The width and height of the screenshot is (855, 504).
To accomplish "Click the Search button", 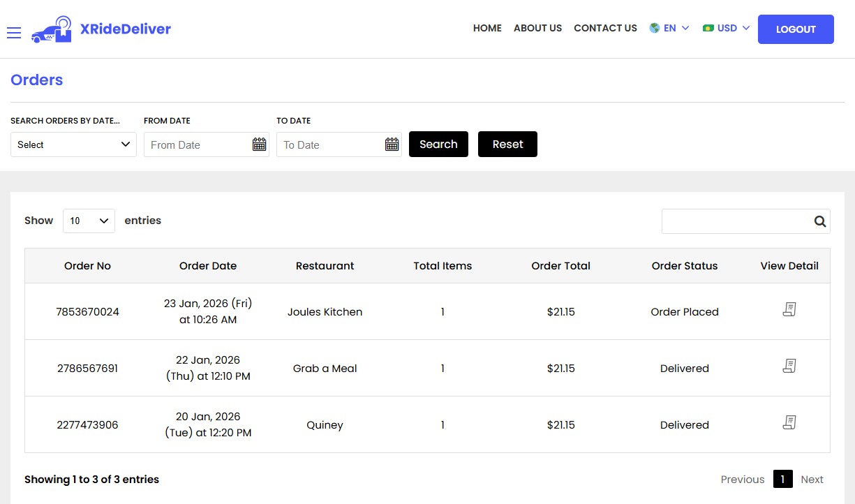I will click(438, 144).
